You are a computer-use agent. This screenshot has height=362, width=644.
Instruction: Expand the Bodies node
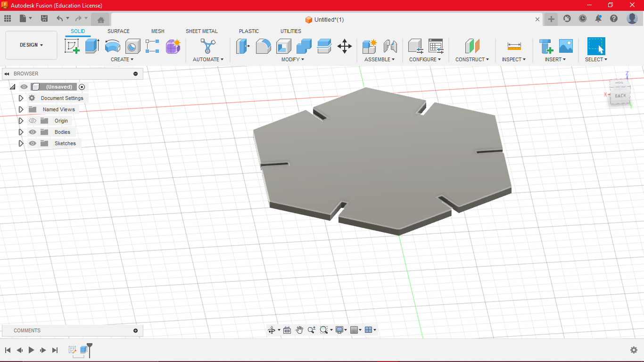pos(21,132)
